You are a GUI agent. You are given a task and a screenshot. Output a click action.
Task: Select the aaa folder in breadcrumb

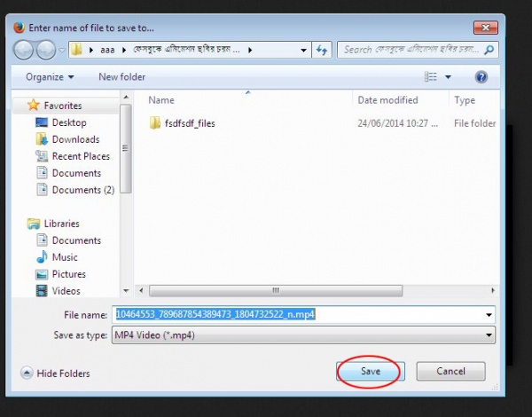point(107,50)
